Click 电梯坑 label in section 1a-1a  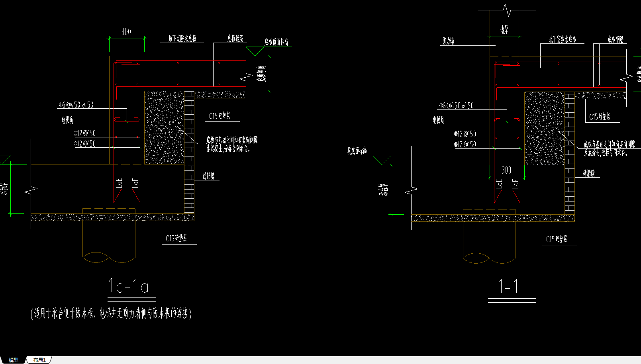point(67,120)
